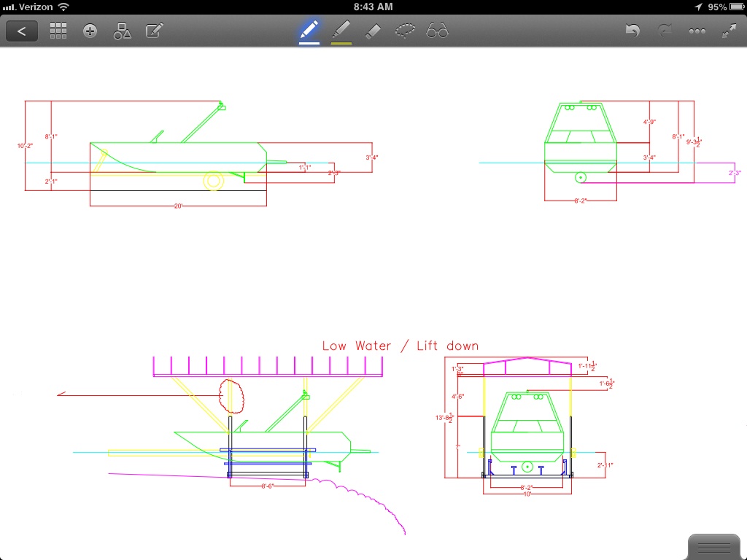Image resolution: width=747 pixels, height=560 pixels.
Task: Toggle fullscreen with the expand arrows
Action: [x=729, y=31]
